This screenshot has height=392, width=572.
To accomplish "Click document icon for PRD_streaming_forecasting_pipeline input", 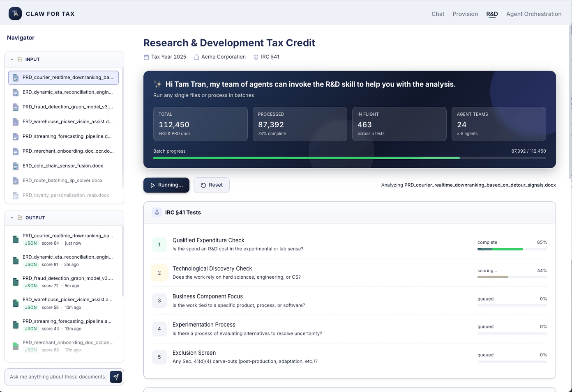I will 16,137.
